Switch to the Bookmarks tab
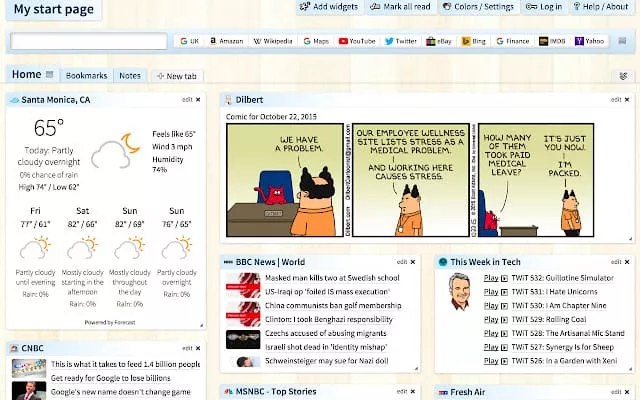The image size is (640, 400). click(86, 76)
